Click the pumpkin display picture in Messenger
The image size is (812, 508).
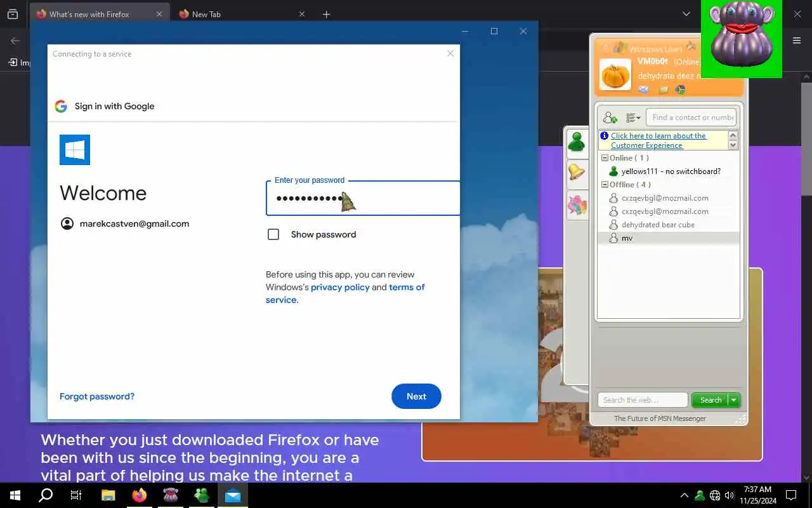[615, 75]
